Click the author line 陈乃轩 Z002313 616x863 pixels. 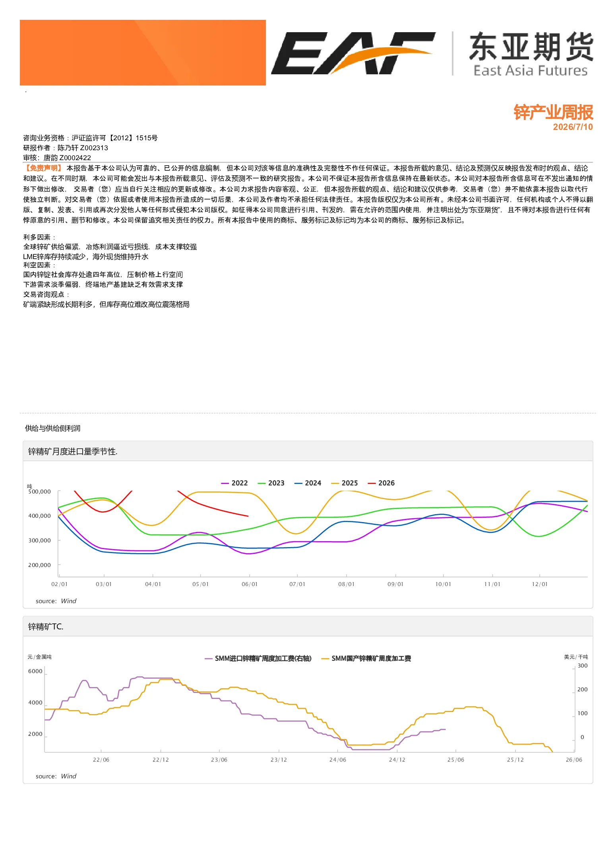66,148
